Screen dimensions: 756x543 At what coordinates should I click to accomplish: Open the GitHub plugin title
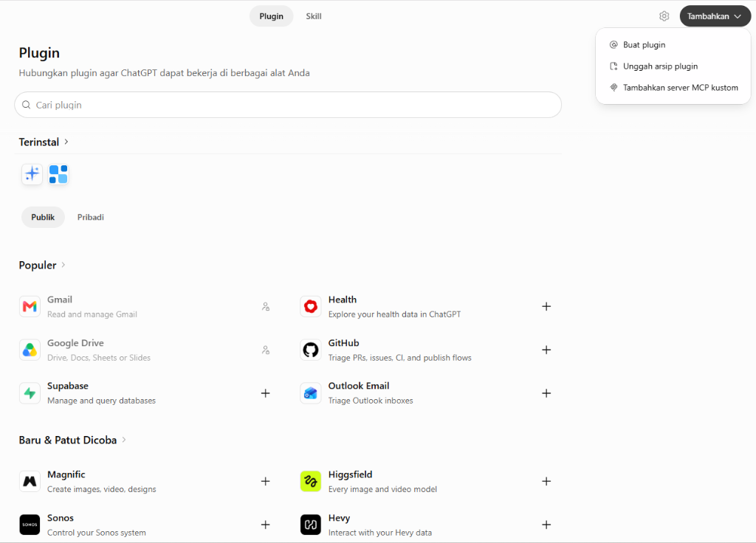(x=343, y=343)
